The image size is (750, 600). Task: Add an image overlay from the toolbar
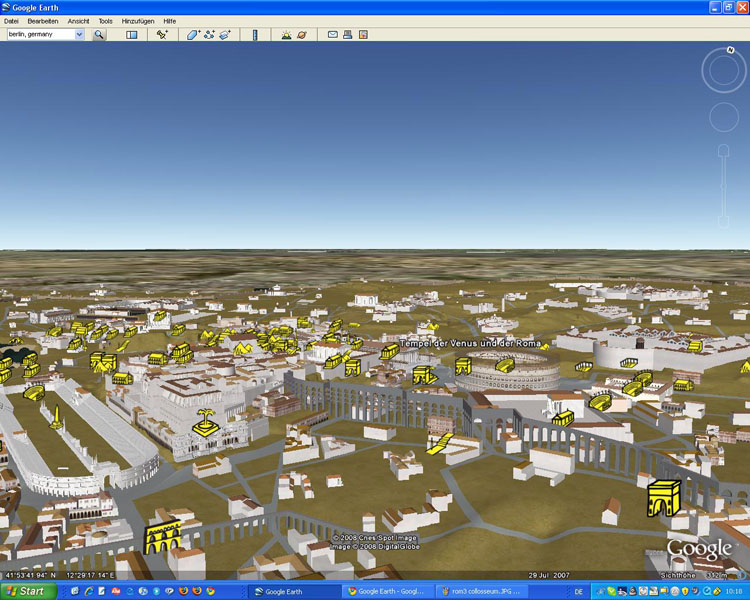coord(225,34)
